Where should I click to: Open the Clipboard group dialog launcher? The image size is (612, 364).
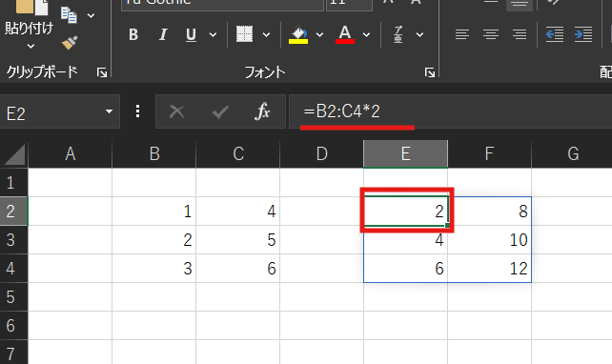click(x=102, y=72)
